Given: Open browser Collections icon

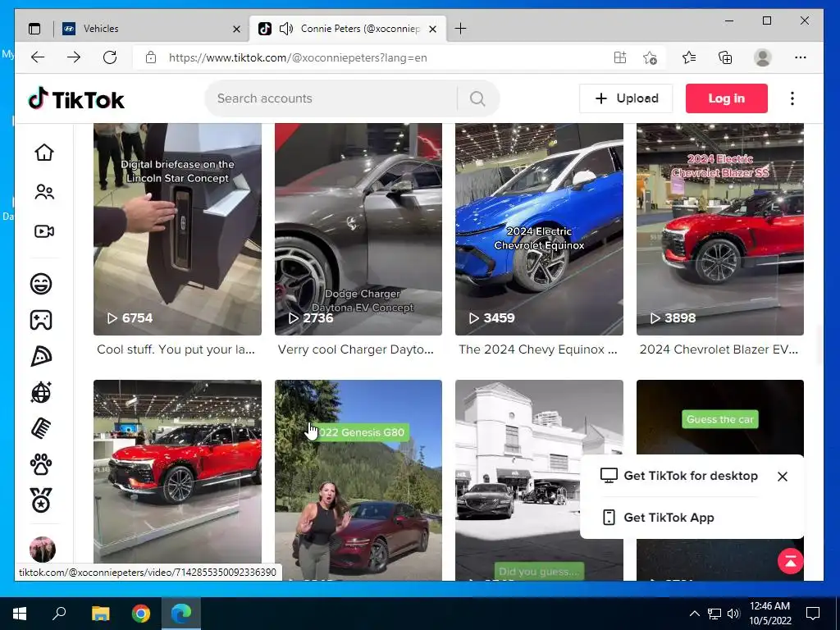Looking at the screenshot, I should [725, 57].
